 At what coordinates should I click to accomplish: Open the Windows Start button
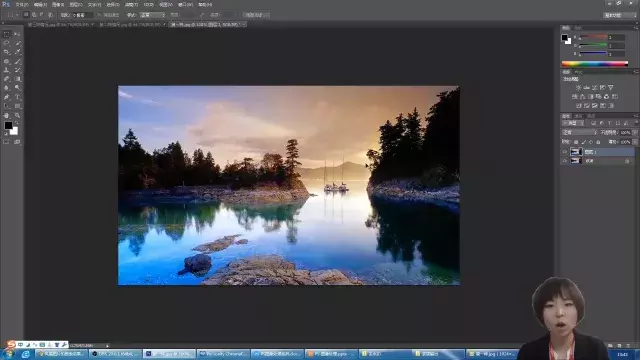click(x=8, y=354)
